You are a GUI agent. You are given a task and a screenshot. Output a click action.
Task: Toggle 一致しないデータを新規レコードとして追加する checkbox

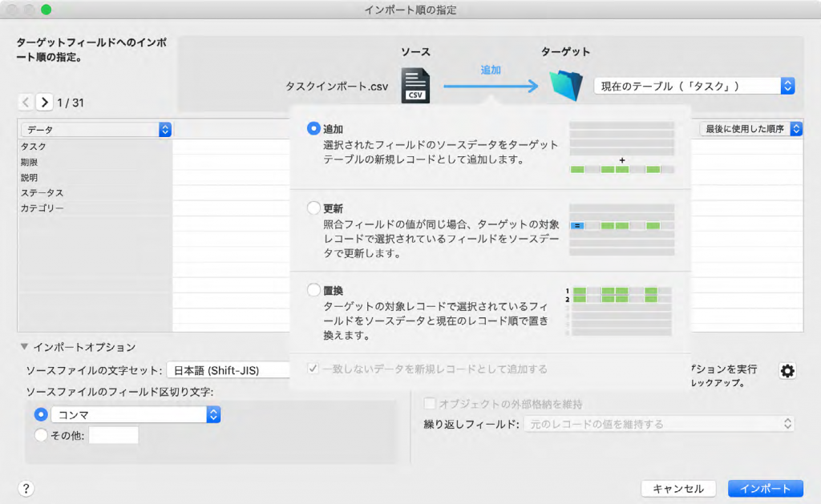point(313,369)
